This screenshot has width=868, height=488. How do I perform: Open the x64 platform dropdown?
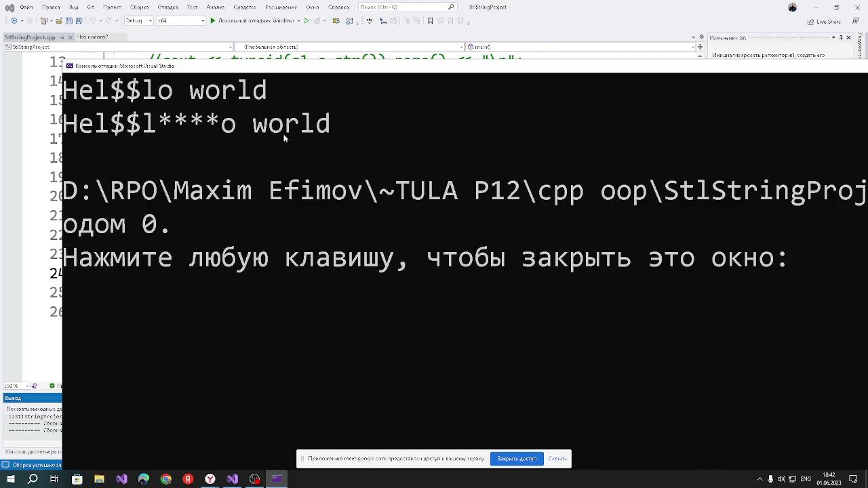pos(180,21)
